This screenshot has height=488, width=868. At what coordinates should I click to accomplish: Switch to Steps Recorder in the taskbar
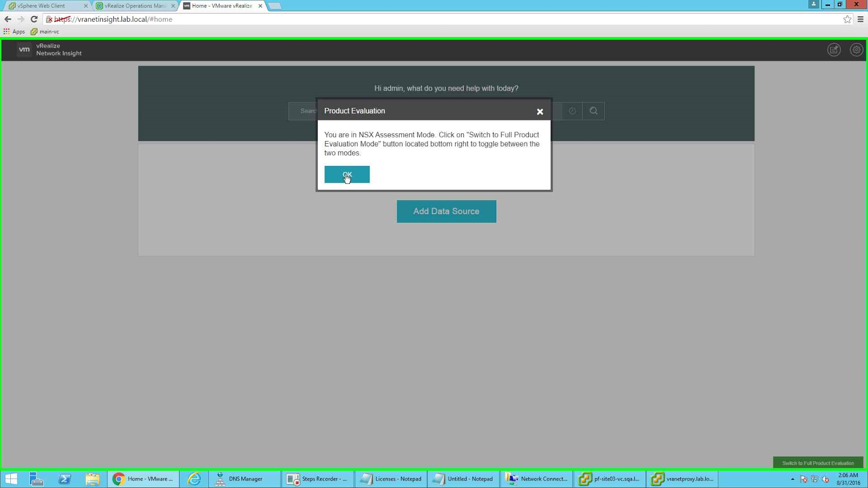(318, 479)
